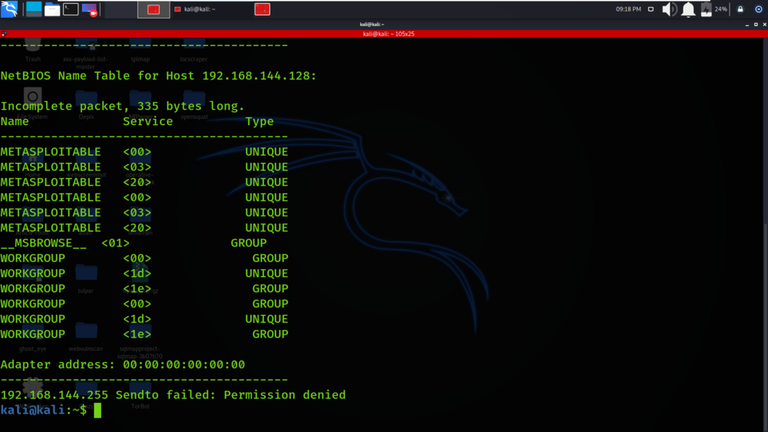The image size is (768, 432).
Task: Launch terminal emulator from panel
Action: coord(71,9)
